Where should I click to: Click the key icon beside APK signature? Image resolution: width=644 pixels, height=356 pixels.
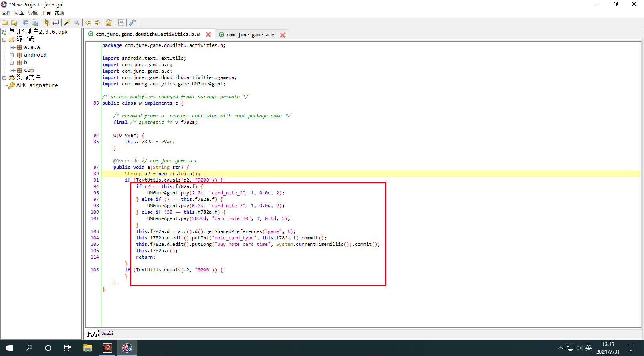click(12, 85)
